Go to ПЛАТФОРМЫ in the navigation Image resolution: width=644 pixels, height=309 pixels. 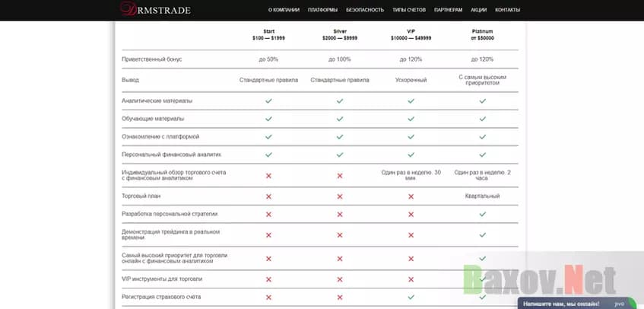point(322,10)
